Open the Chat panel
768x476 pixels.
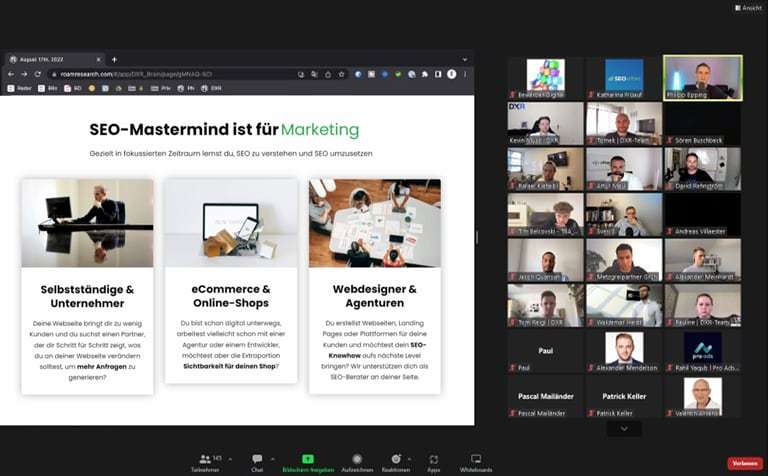[257, 463]
